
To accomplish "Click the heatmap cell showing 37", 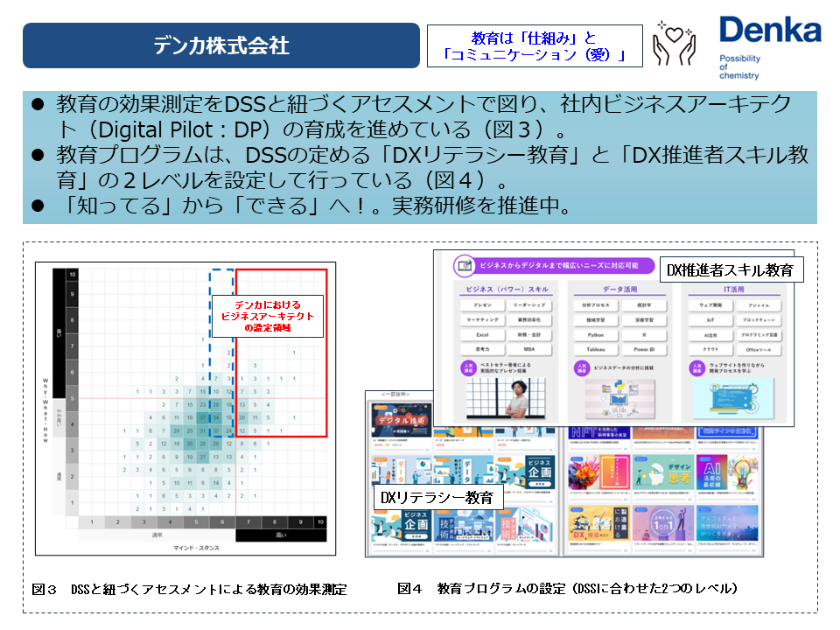I will pos(202,418).
